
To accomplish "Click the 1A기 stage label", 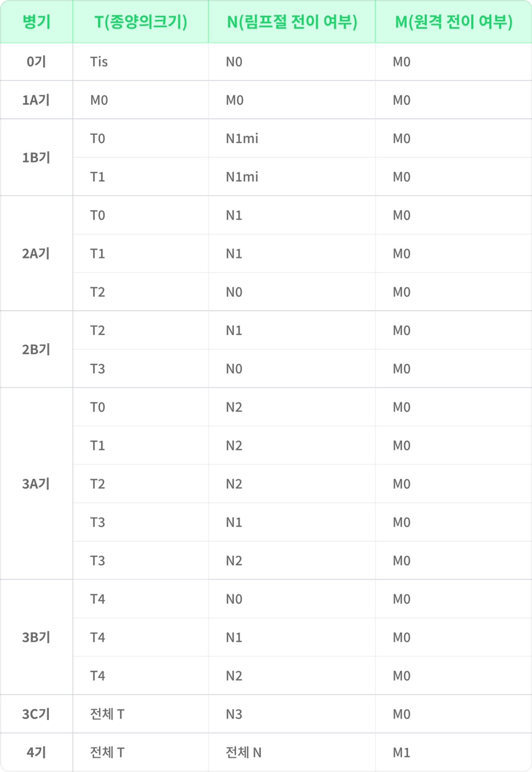I will click(36, 100).
